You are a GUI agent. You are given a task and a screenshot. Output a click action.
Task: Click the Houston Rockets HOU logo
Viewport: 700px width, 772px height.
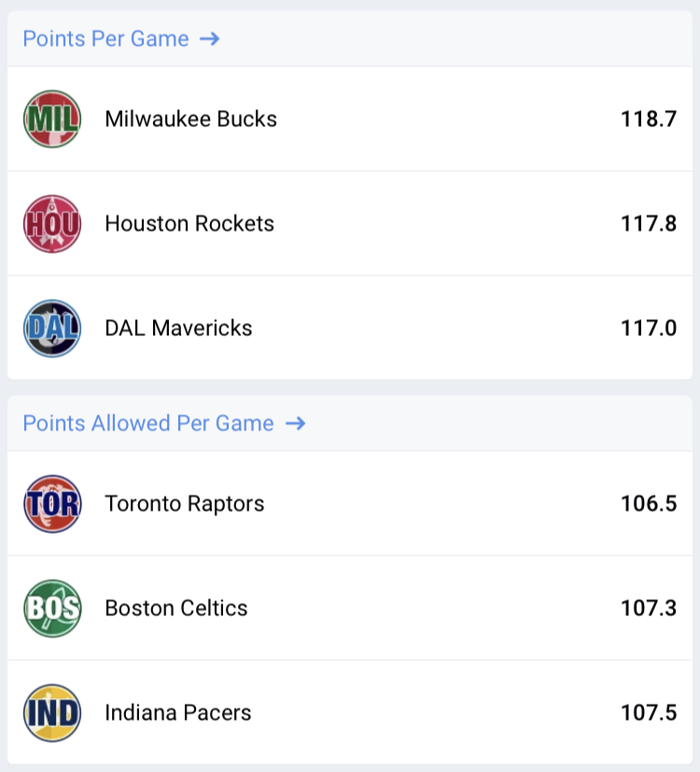coord(52,223)
